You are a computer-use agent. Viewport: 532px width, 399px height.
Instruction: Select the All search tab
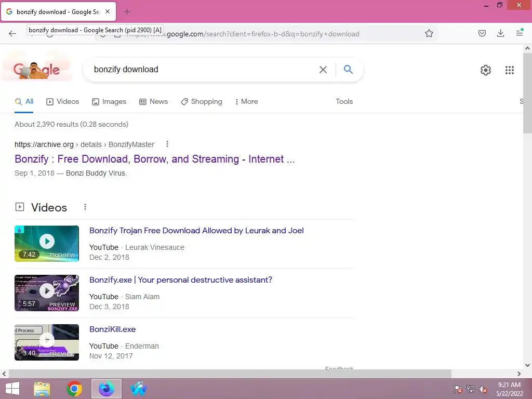(x=24, y=101)
